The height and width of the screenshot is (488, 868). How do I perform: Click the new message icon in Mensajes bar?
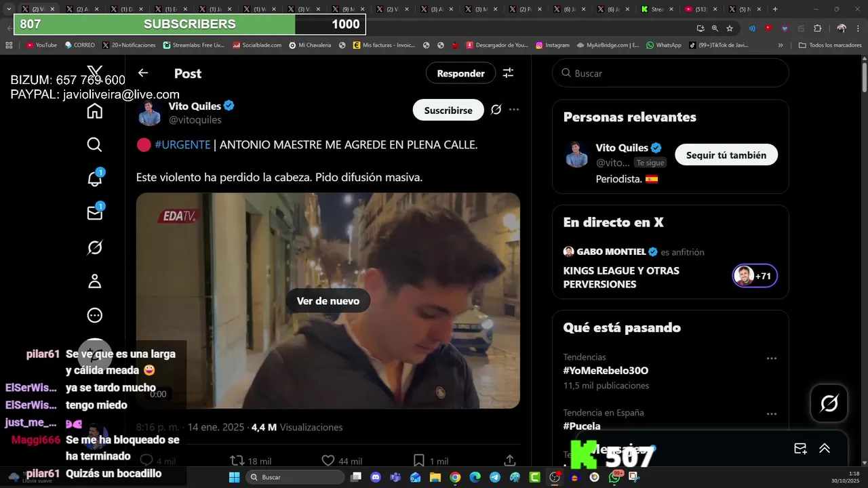[800, 449]
